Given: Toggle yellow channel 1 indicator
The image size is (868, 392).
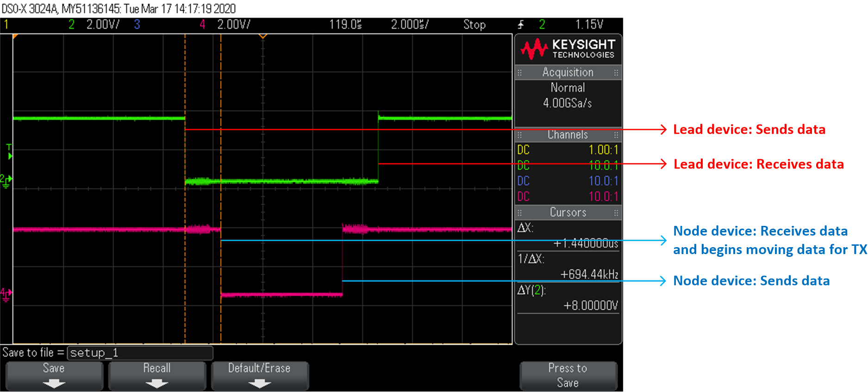Looking at the screenshot, I should point(6,25).
